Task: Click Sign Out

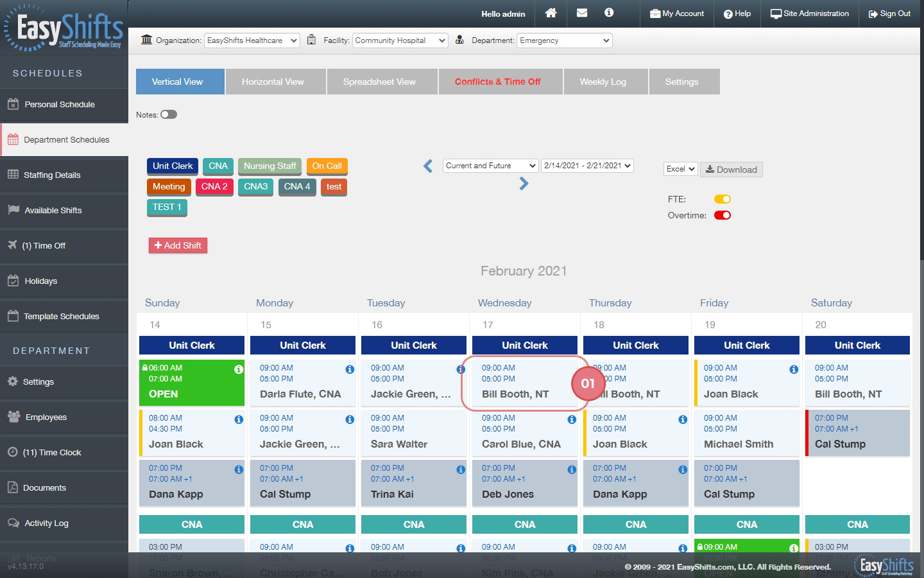Action: [889, 13]
